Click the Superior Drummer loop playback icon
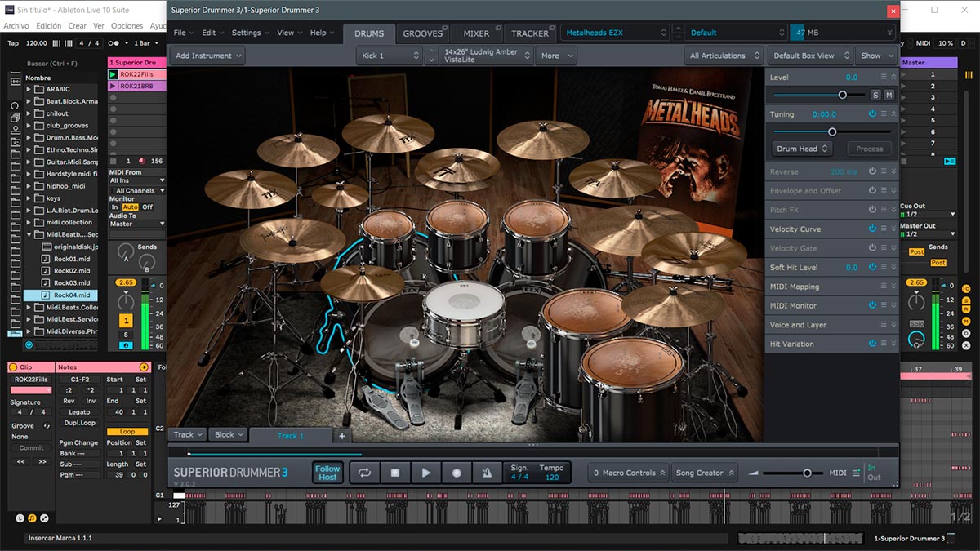 (364, 473)
